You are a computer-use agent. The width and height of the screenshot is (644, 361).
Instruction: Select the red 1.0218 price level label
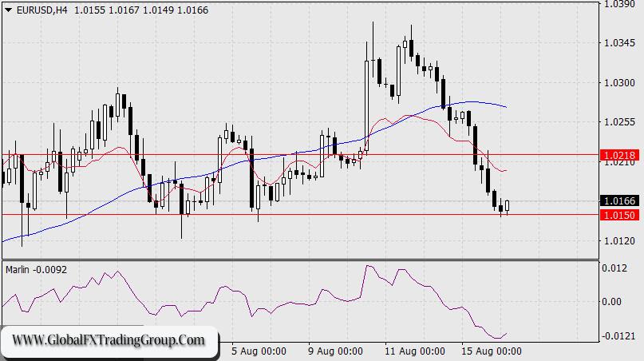[x=620, y=156]
